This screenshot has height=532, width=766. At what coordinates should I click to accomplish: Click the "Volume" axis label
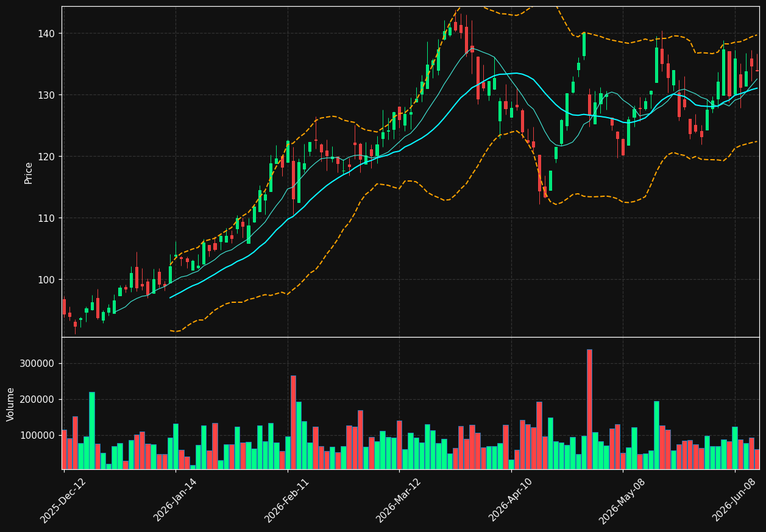pos(11,404)
